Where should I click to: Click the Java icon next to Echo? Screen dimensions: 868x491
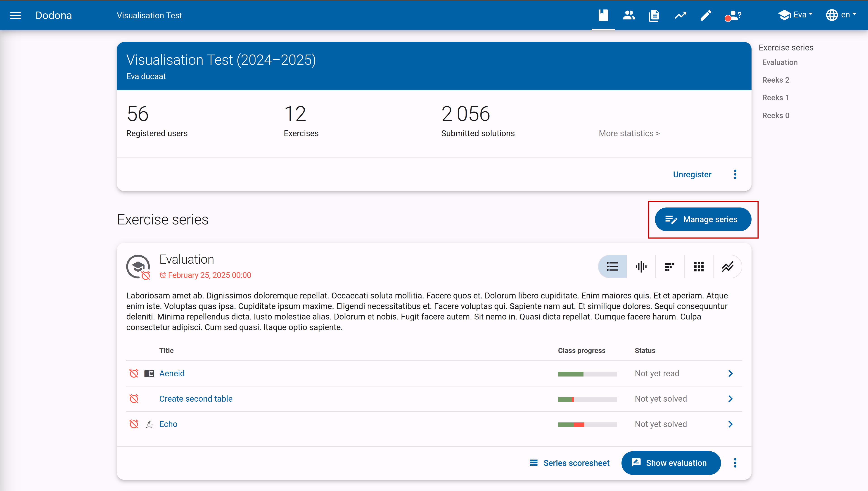pyautogui.click(x=149, y=424)
